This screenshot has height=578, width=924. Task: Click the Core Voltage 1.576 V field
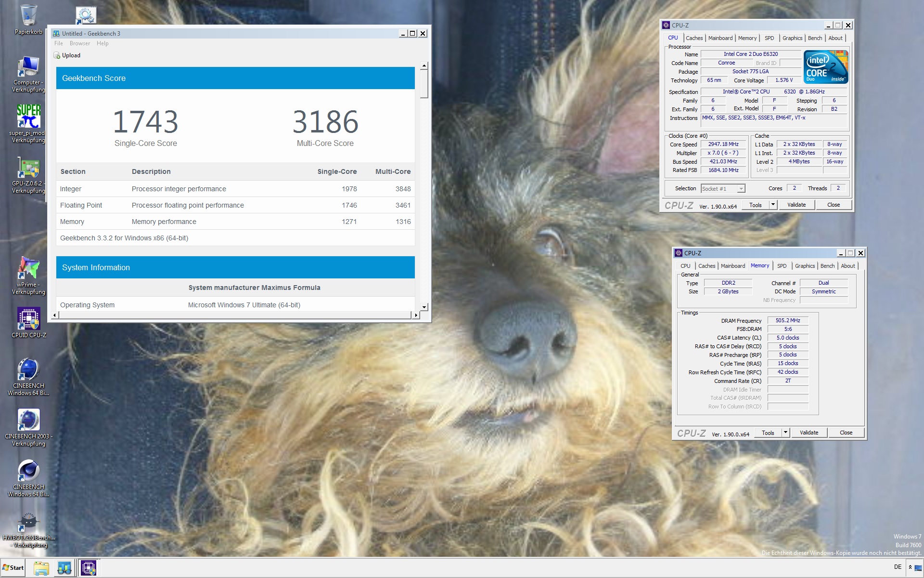(784, 80)
